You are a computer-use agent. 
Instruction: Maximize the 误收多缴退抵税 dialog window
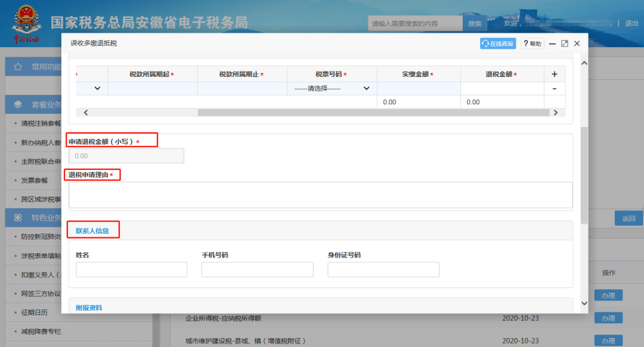click(564, 44)
